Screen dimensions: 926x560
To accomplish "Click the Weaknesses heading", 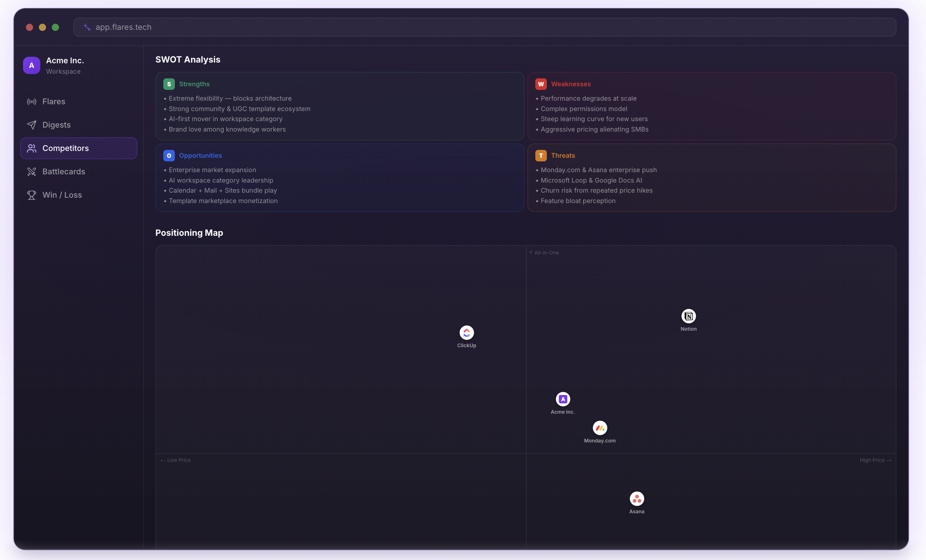I will pos(571,84).
